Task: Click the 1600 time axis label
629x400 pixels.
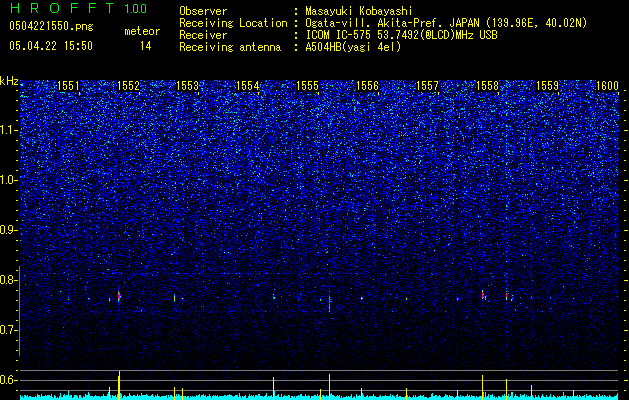Action: (x=607, y=86)
